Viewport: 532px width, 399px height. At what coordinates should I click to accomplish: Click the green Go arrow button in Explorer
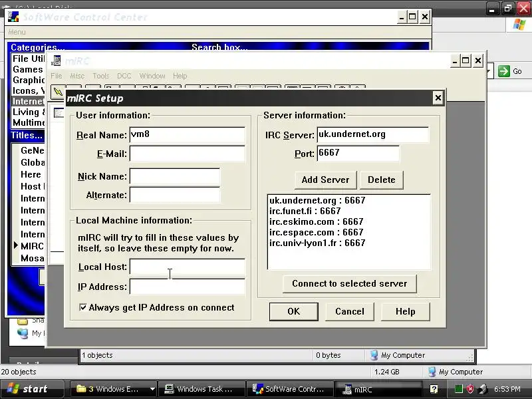504,71
